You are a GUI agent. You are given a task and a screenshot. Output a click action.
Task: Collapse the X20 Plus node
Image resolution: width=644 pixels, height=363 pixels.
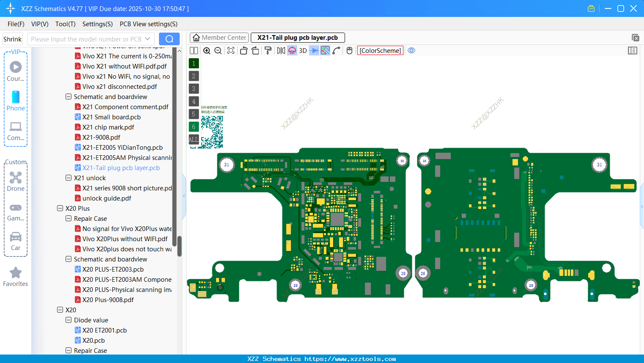click(x=60, y=208)
